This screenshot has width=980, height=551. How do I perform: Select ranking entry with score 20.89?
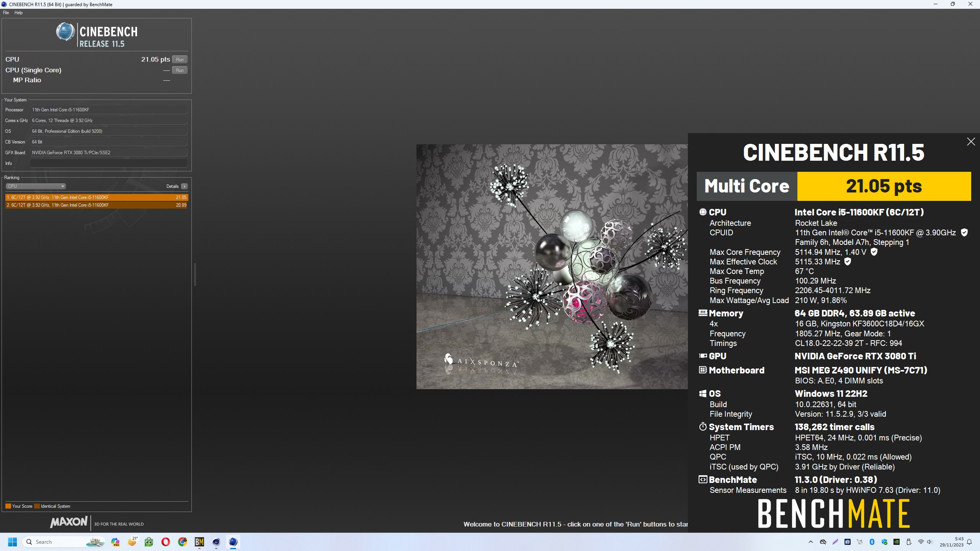click(96, 205)
